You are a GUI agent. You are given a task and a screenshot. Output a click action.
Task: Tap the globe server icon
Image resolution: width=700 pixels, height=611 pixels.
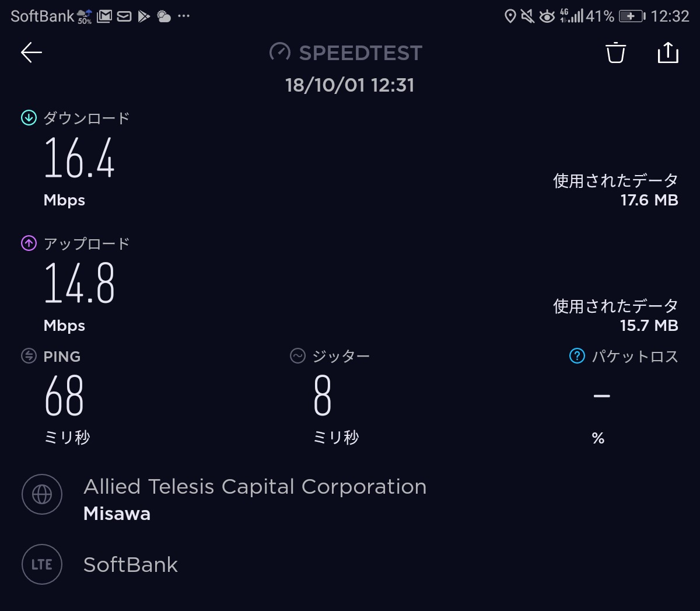(x=42, y=494)
